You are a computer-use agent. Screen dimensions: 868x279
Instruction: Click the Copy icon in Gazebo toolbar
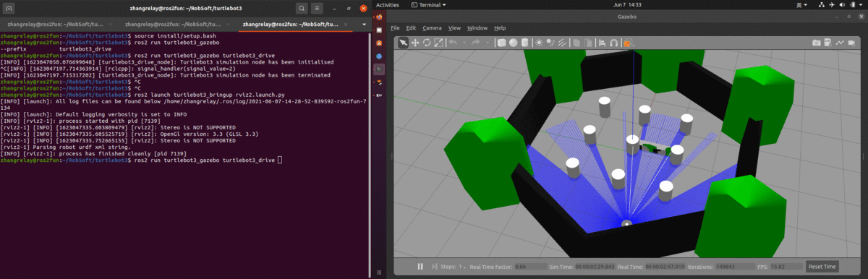tap(576, 43)
